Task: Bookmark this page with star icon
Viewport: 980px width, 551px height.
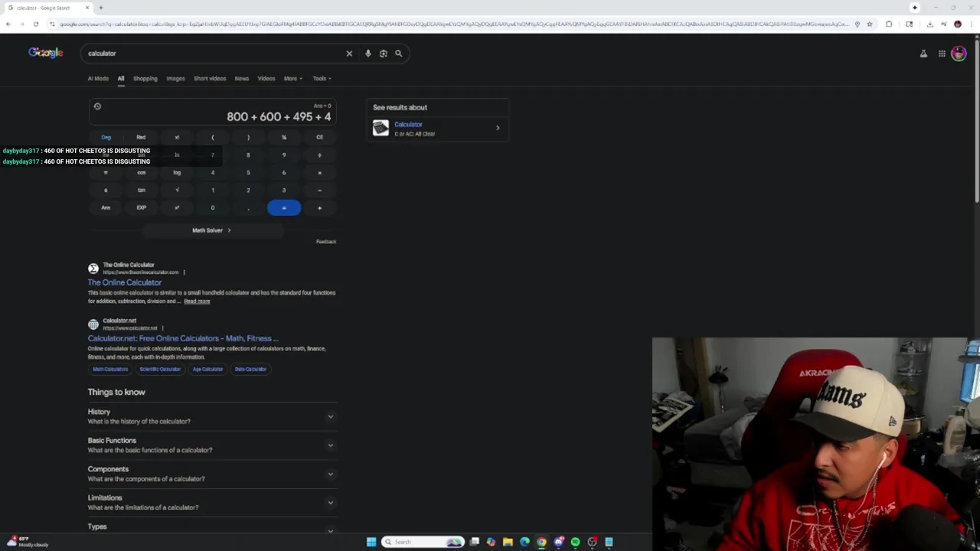Action: click(869, 24)
